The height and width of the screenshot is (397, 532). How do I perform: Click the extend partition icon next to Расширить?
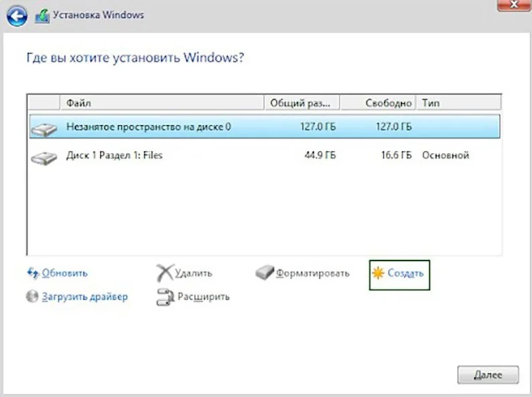165,297
